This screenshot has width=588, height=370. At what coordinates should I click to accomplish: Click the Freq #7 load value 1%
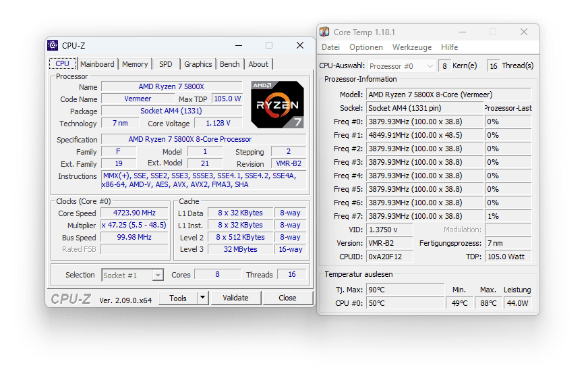coord(508,216)
